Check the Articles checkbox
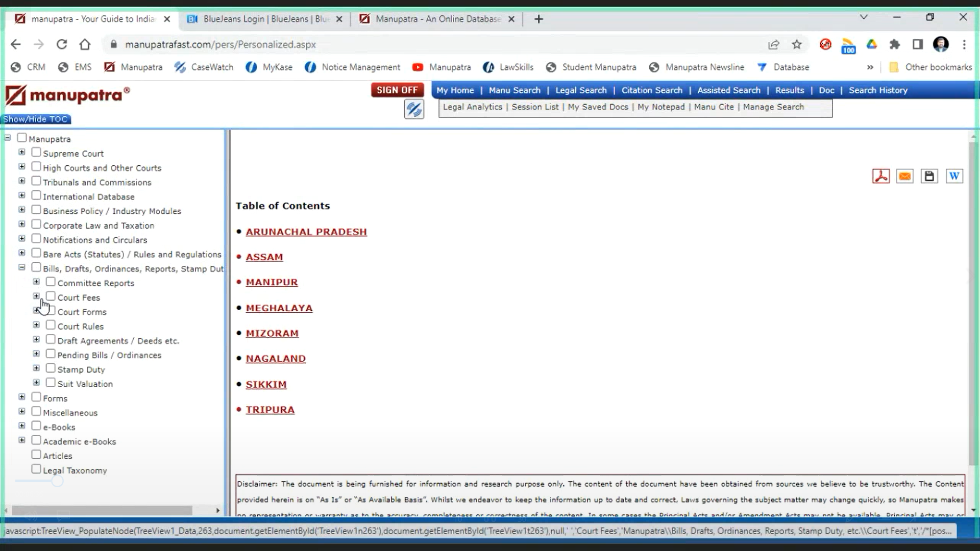 coord(36,454)
